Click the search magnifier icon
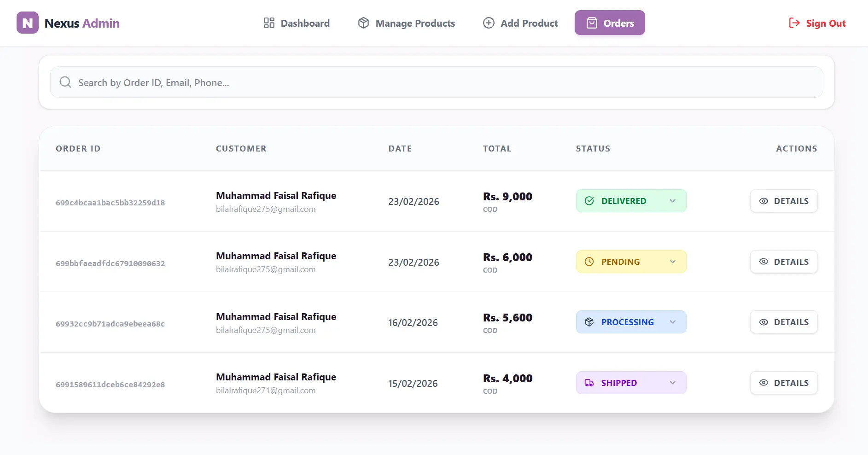This screenshot has width=868, height=455. pyautogui.click(x=65, y=82)
